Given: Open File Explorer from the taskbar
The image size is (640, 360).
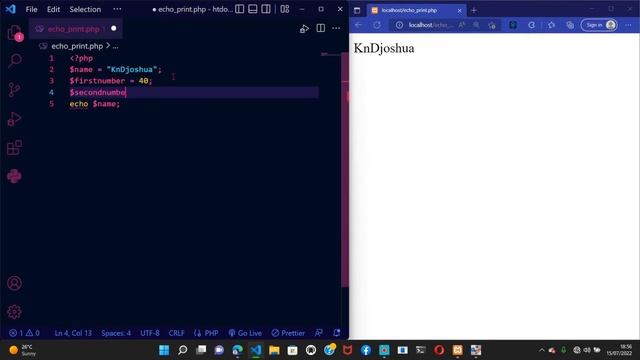Looking at the screenshot, I should click(274, 350).
